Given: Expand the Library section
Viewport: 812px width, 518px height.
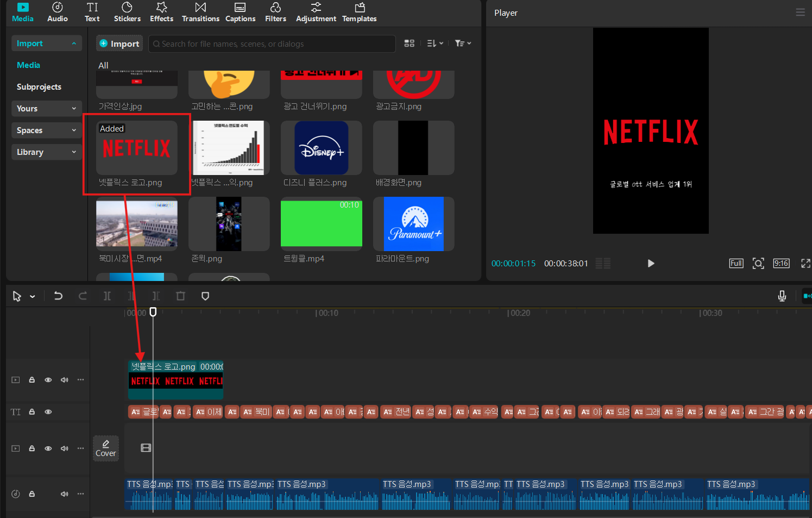Looking at the screenshot, I should click(x=47, y=152).
